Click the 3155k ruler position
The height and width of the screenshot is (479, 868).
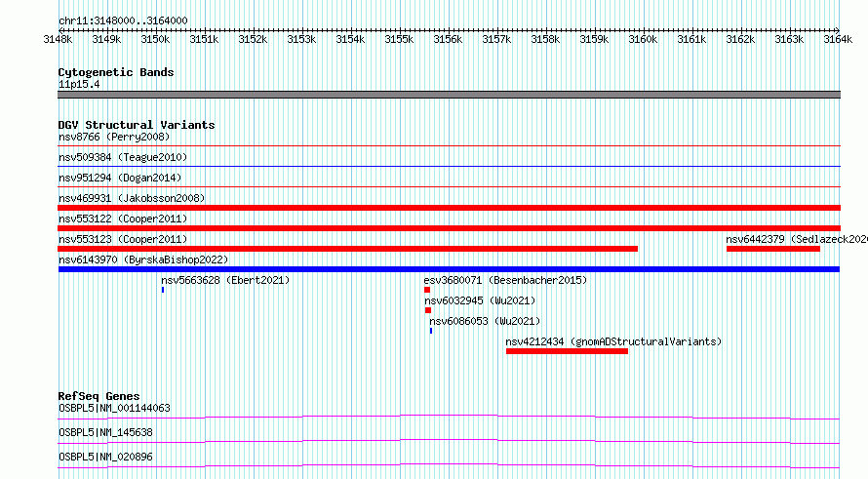click(x=399, y=39)
